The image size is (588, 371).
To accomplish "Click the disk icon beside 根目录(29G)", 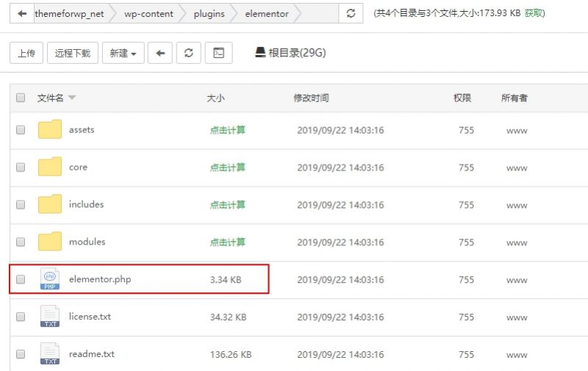I will 259,52.
